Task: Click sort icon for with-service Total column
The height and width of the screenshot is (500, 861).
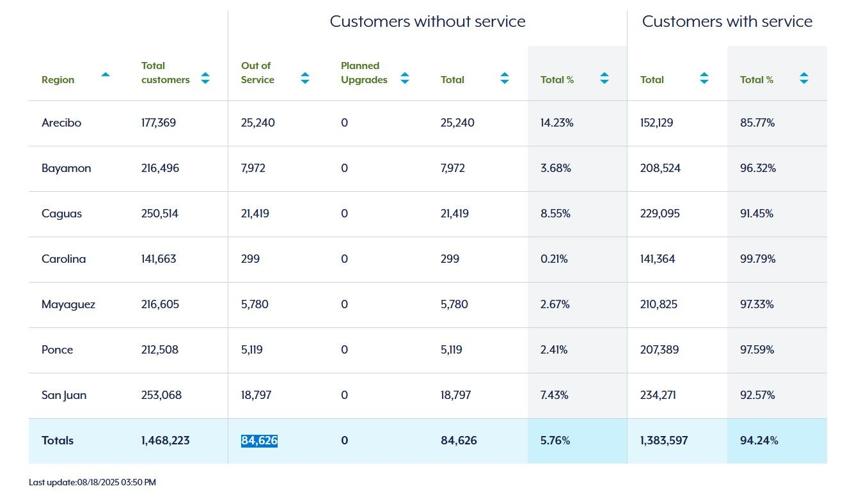Action: pos(704,78)
